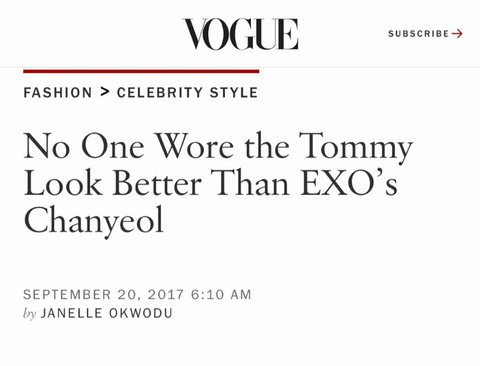Viewport: 480px width, 366px height.
Task: Click the year 2017 in the dateline
Action: click(x=166, y=295)
